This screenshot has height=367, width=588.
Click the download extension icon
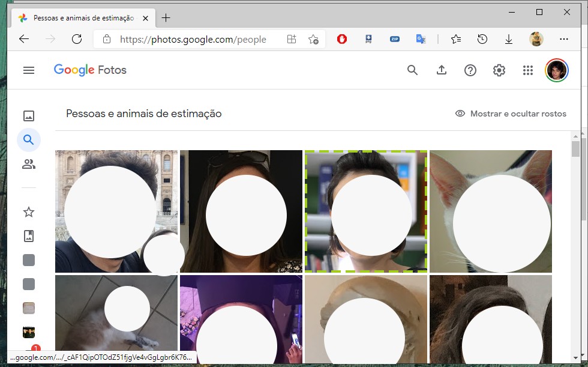[x=368, y=39]
